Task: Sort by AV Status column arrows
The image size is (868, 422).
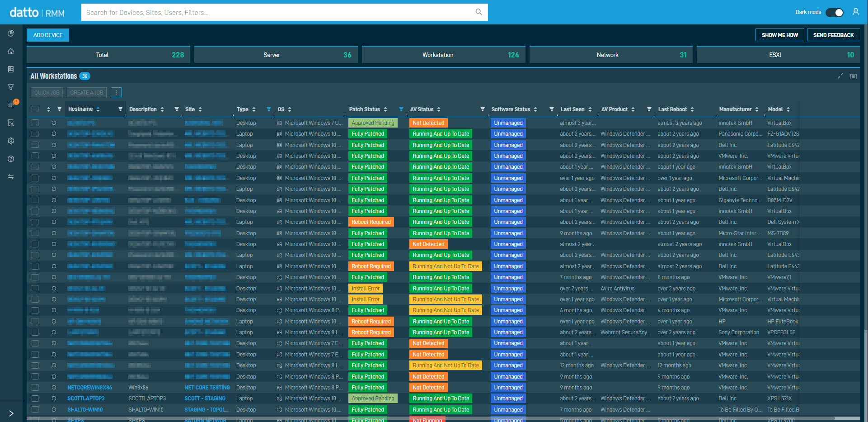Action: (x=439, y=109)
